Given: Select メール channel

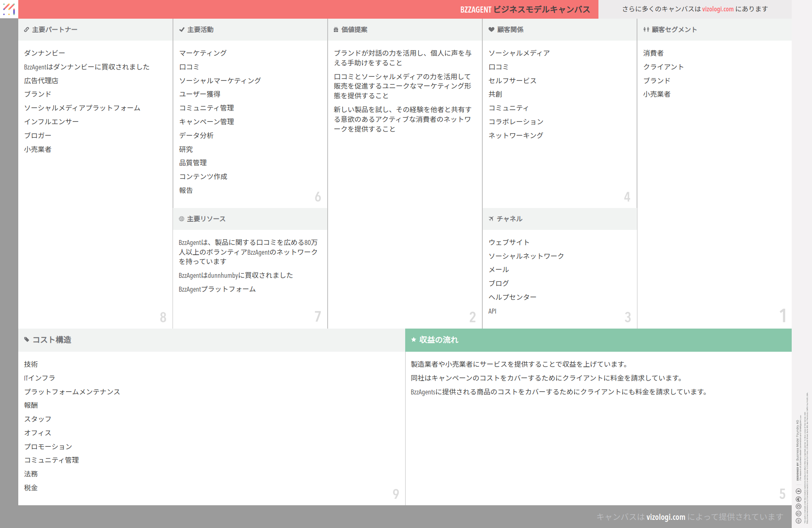Looking at the screenshot, I should click(x=499, y=270).
